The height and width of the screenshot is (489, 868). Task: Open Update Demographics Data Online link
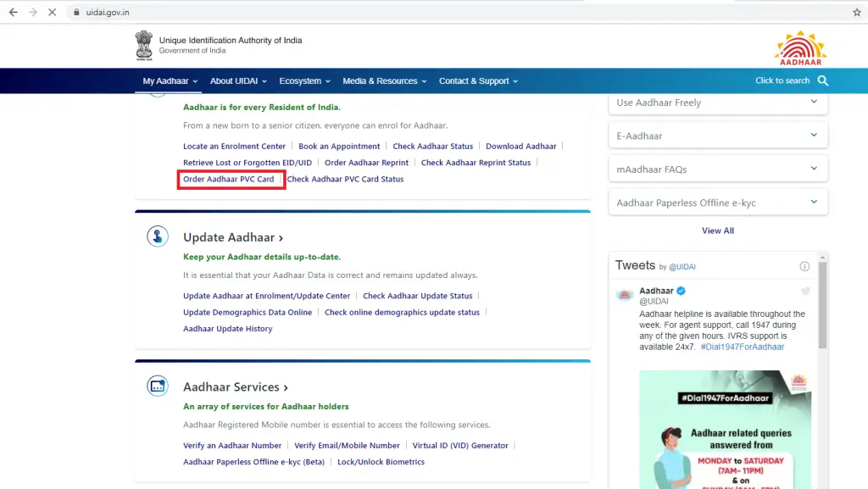point(248,313)
